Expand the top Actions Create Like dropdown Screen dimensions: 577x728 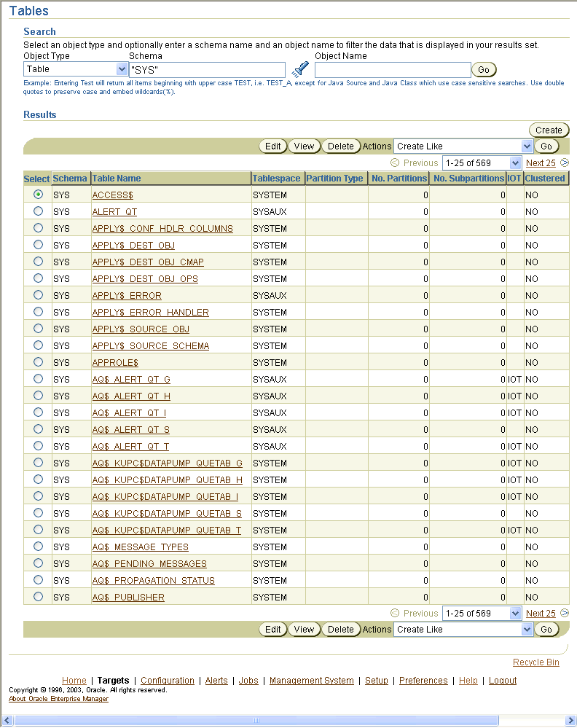tap(463, 146)
